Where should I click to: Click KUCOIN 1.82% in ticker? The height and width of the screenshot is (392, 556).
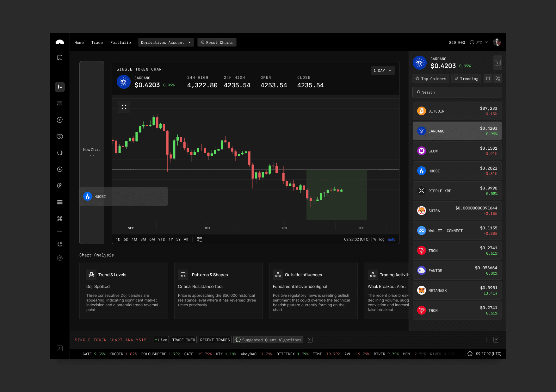point(123,354)
